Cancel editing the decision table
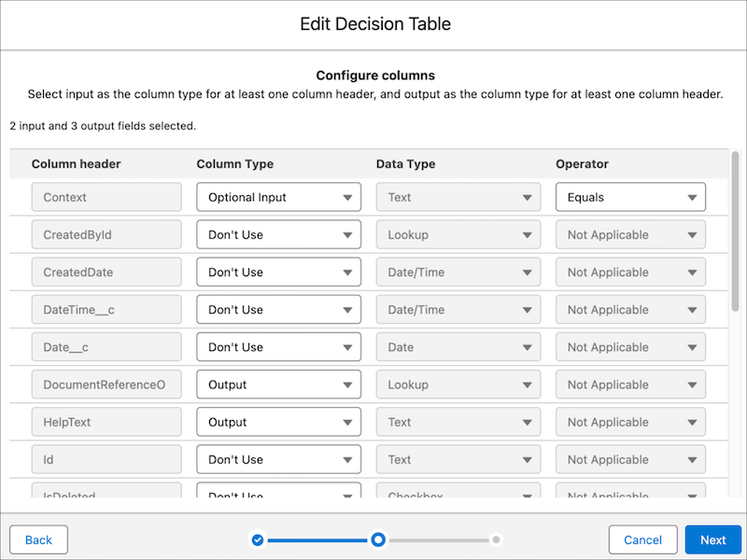 pos(642,539)
